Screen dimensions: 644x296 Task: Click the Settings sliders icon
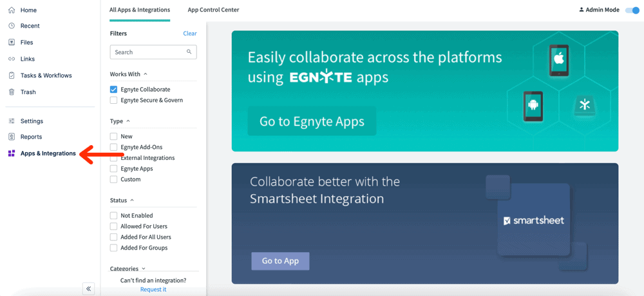(12, 121)
